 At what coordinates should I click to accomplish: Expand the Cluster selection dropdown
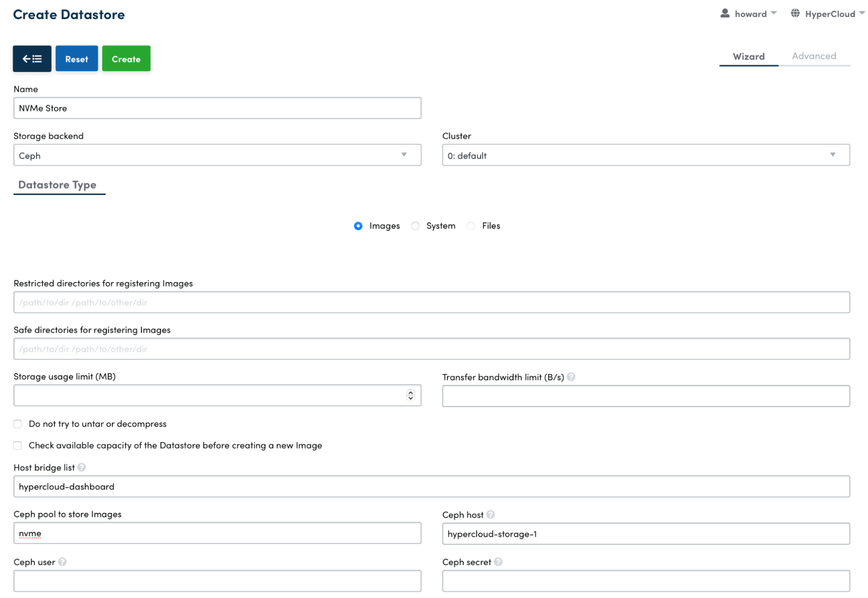point(646,155)
